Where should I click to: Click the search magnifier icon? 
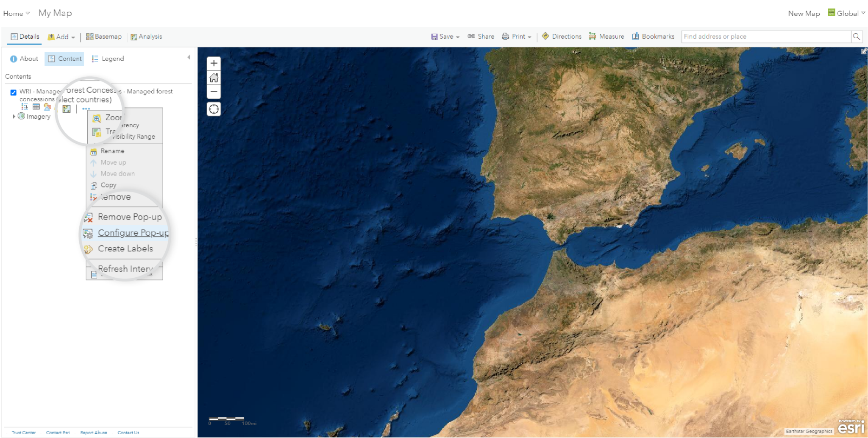point(857,37)
